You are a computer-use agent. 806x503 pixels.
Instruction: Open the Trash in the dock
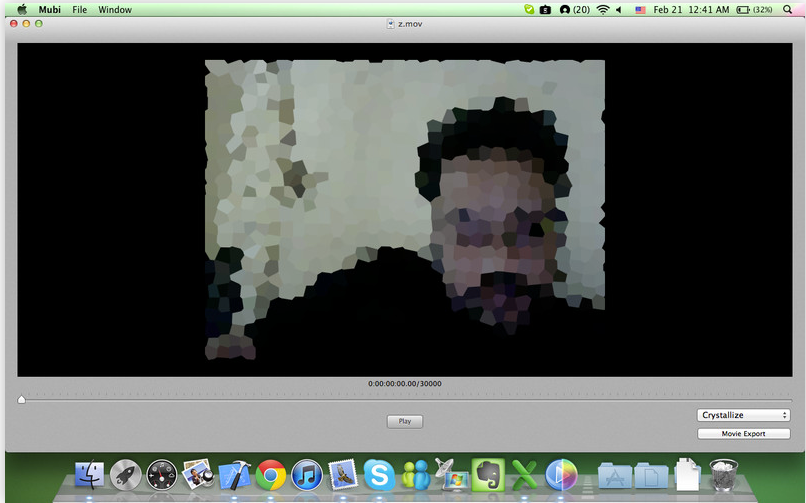click(723, 474)
